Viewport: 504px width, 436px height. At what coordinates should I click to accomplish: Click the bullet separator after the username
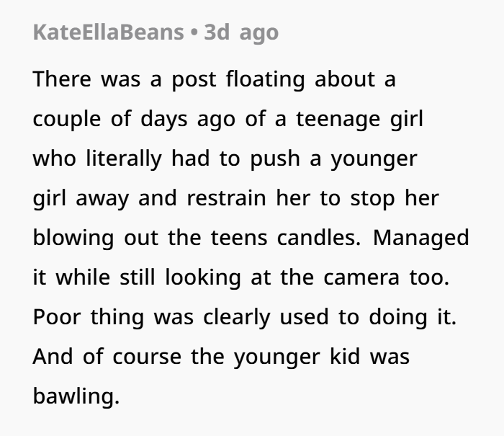tap(194, 33)
